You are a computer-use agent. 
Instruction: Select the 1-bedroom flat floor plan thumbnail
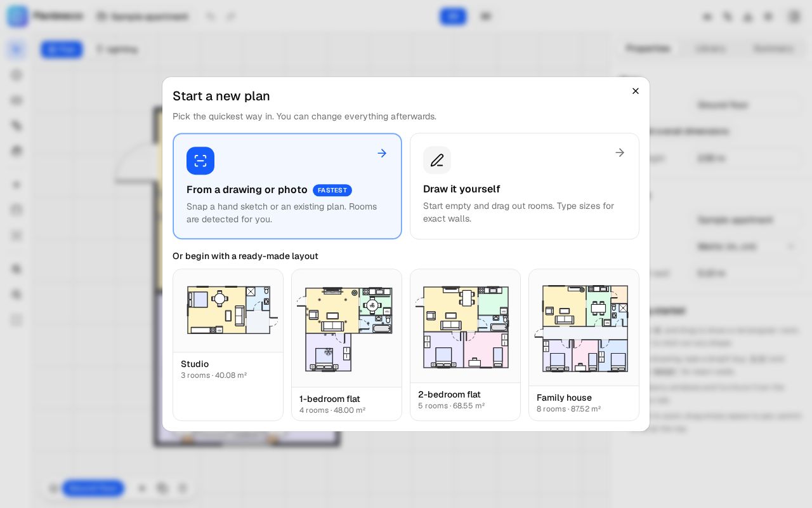[x=346, y=328]
